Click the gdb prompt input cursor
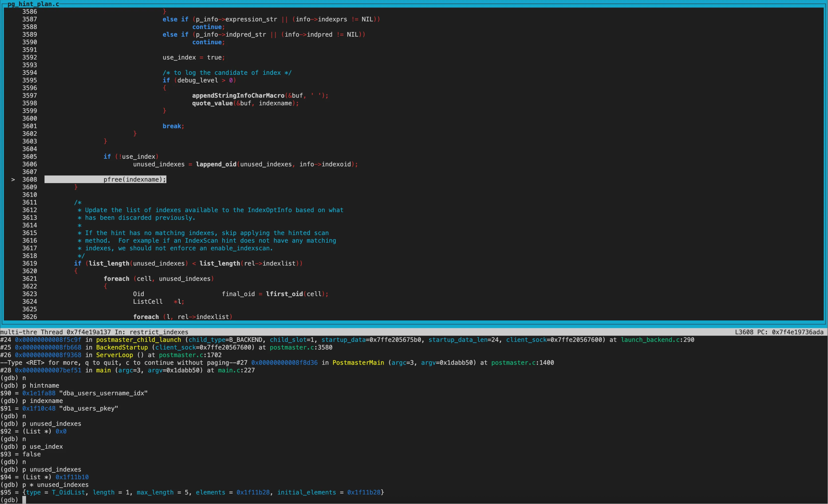This screenshot has width=828, height=504. [x=24, y=500]
